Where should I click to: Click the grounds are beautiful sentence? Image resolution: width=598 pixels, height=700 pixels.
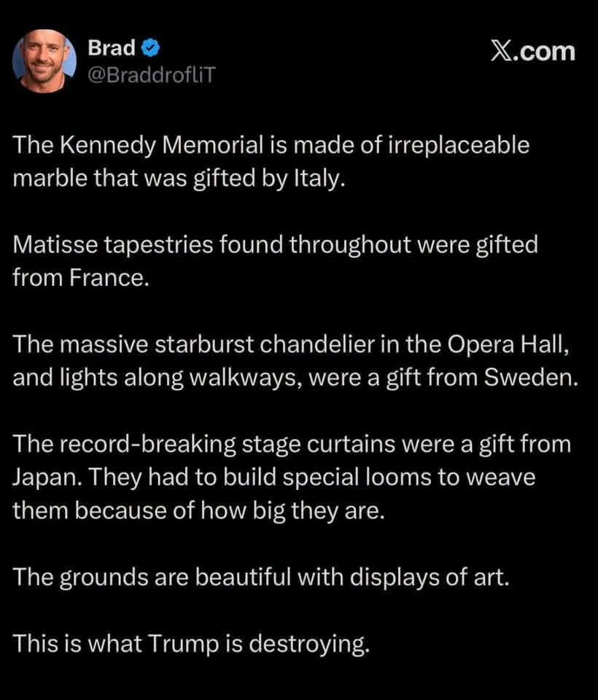coord(261,577)
